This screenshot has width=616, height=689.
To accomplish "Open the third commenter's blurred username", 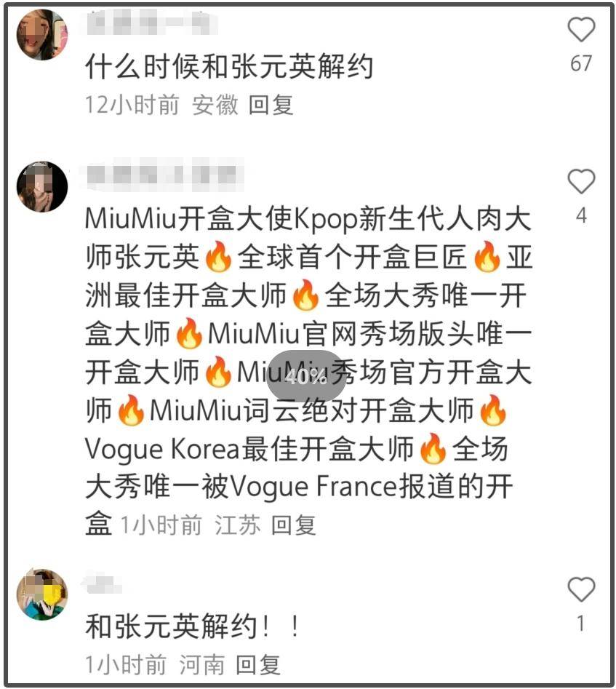I will (x=103, y=584).
